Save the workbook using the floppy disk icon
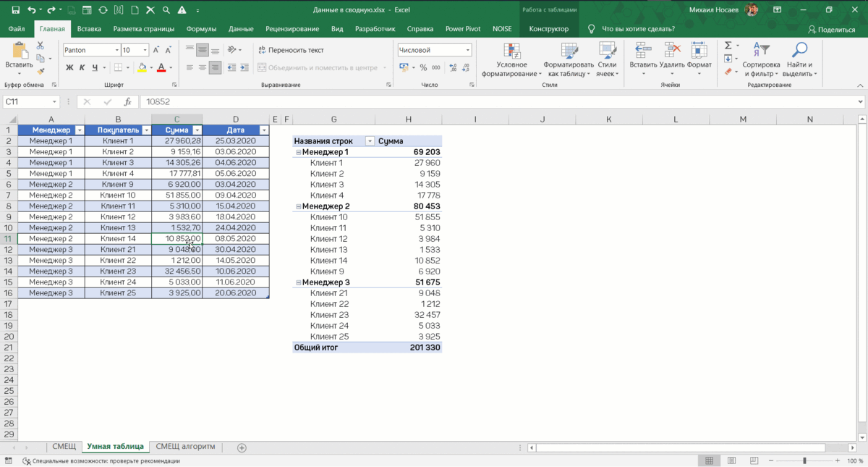 click(x=15, y=10)
